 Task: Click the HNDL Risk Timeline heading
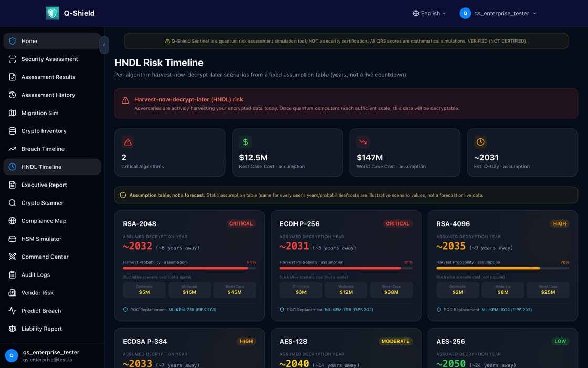click(x=159, y=63)
